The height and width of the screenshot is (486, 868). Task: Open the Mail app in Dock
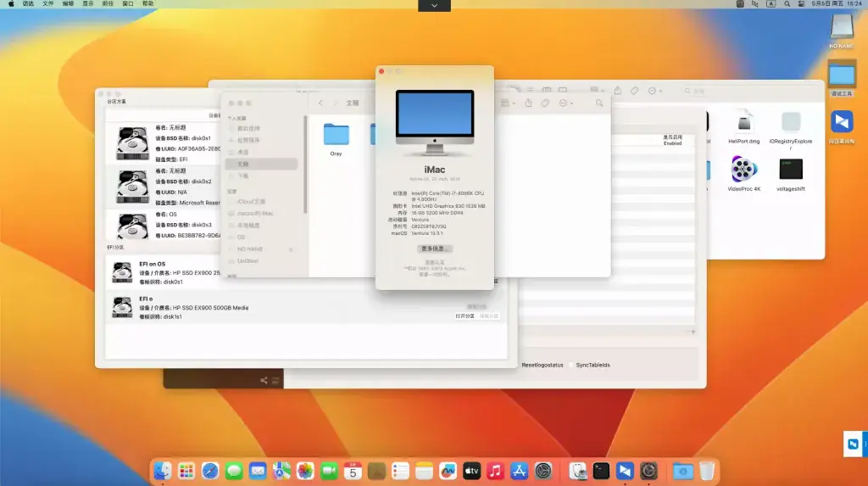pyautogui.click(x=258, y=471)
